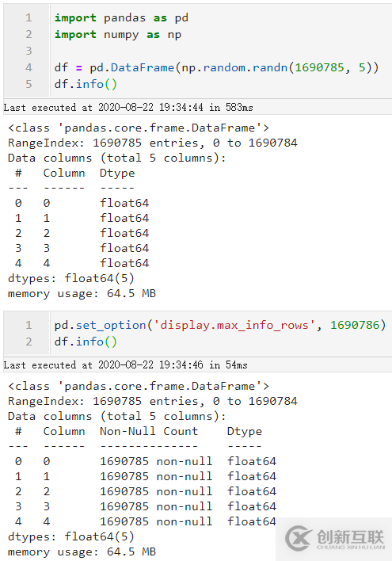
Task: Click line number 1 of second cell
Action: (x=29, y=325)
